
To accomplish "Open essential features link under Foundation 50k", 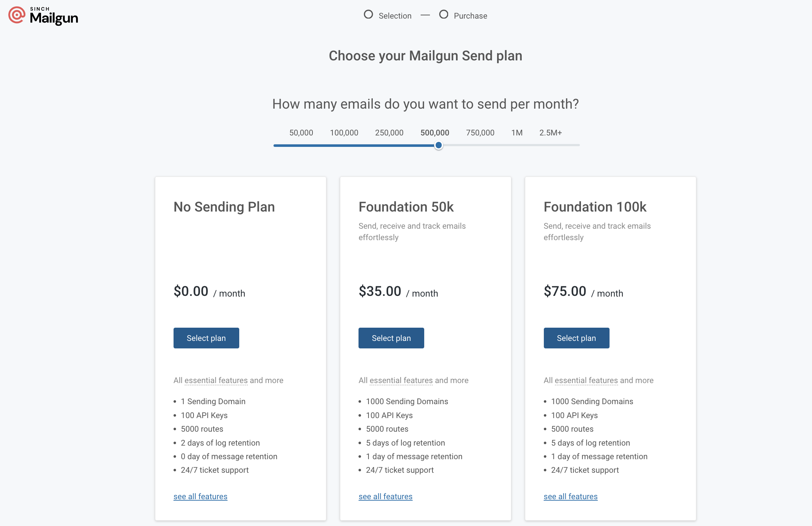I will pos(401,380).
